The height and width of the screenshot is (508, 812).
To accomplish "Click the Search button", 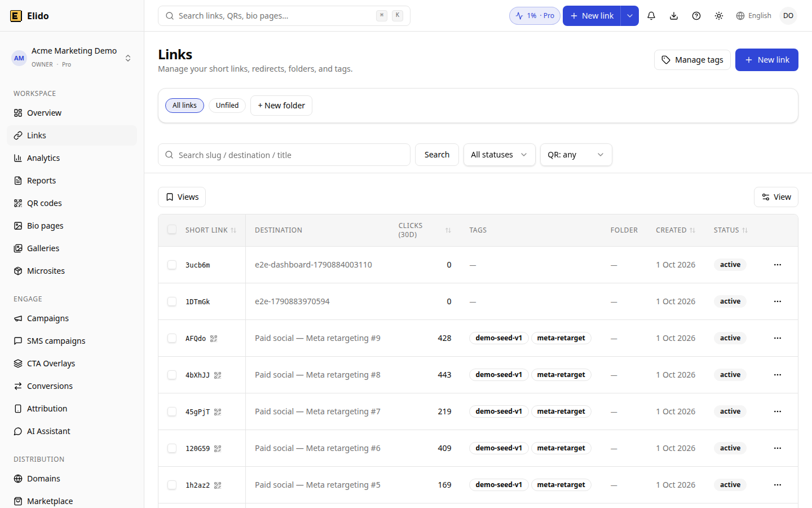I will [x=437, y=155].
